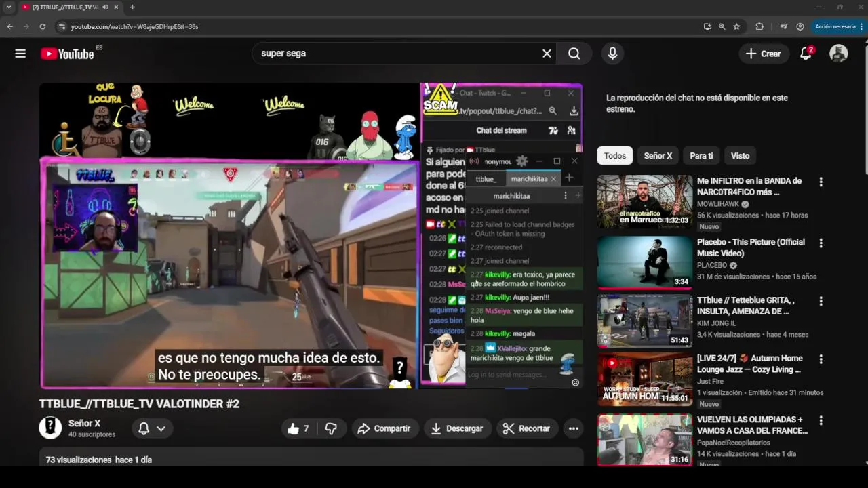This screenshot has height=488, width=868.
Task: Open options for Me INFILTRO en la BANDA video
Action: tap(821, 182)
